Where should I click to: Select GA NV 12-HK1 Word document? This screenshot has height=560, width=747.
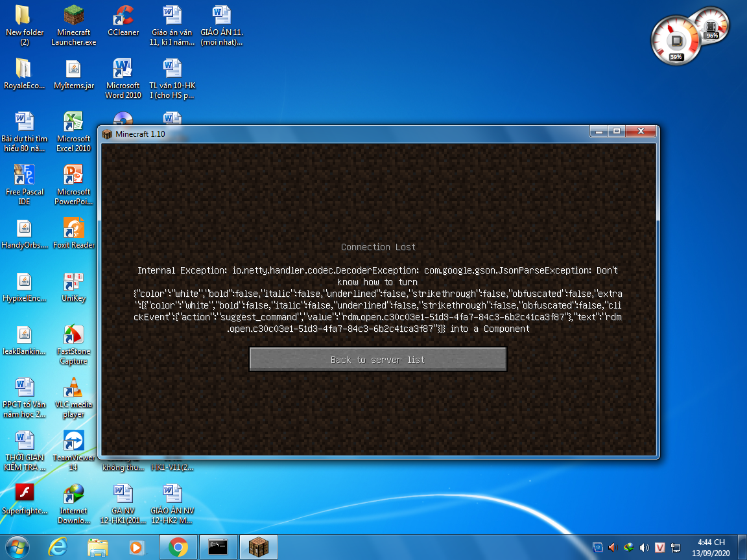(123, 504)
